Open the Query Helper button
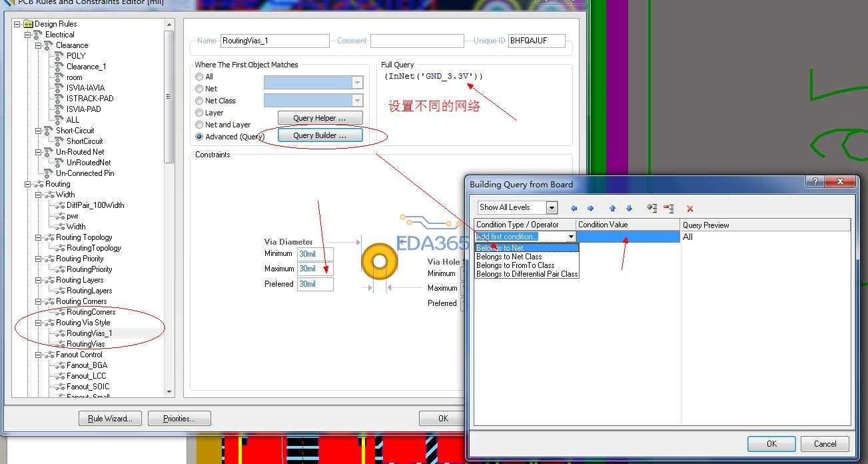 click(x=320, y=118)
